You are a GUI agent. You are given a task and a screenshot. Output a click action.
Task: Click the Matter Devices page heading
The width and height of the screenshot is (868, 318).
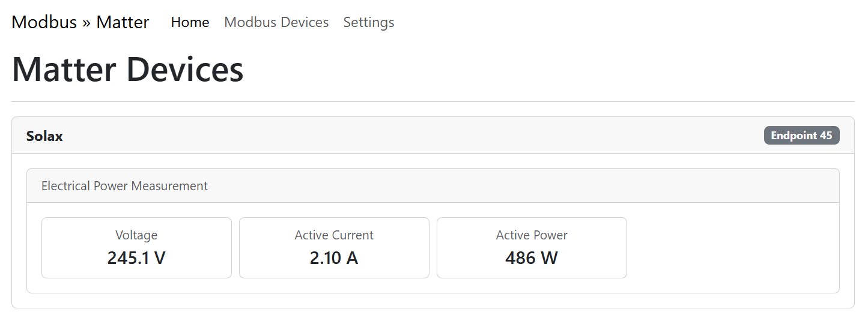coord(127,69)
